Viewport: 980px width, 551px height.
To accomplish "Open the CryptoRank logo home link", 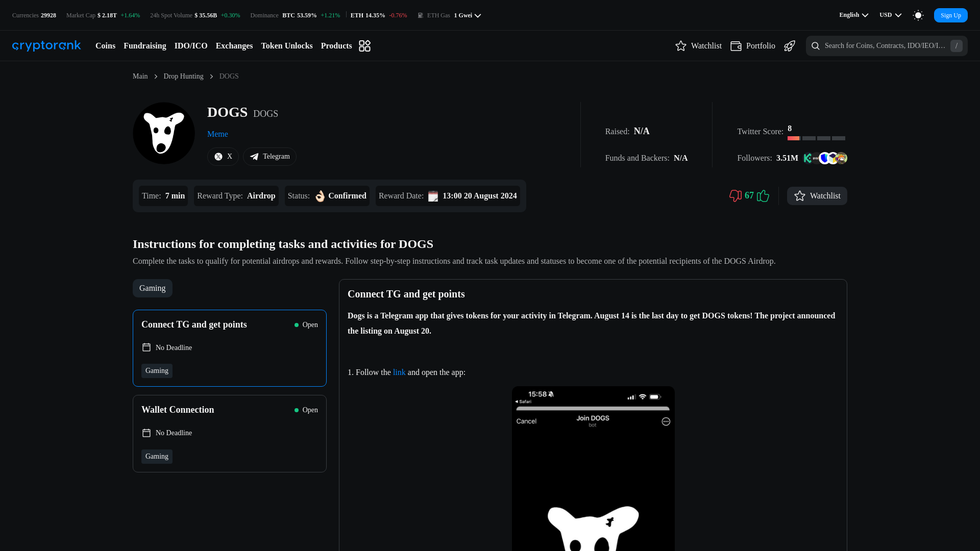I will [x=46, y=46].
